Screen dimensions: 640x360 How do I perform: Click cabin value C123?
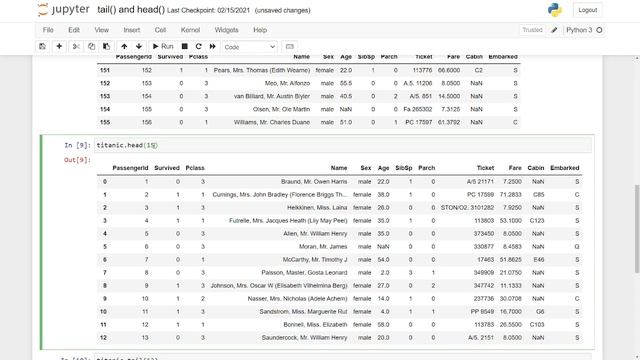(x=537, y=221)
